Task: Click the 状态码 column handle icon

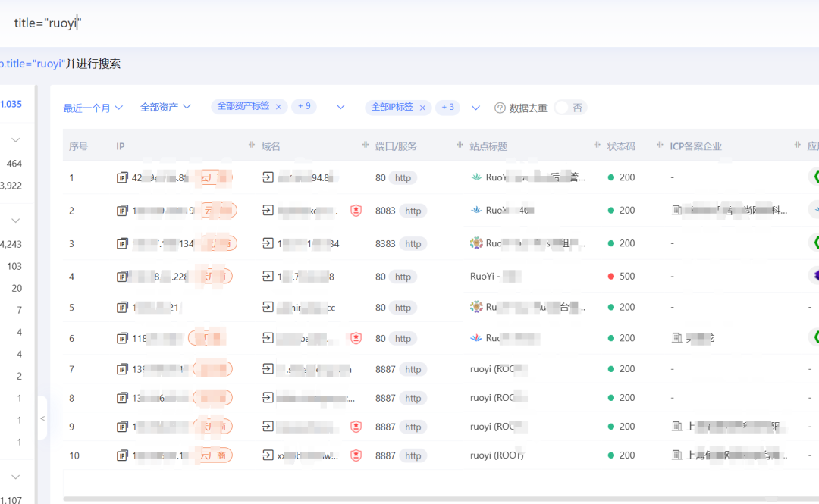Action: point(660,145)
